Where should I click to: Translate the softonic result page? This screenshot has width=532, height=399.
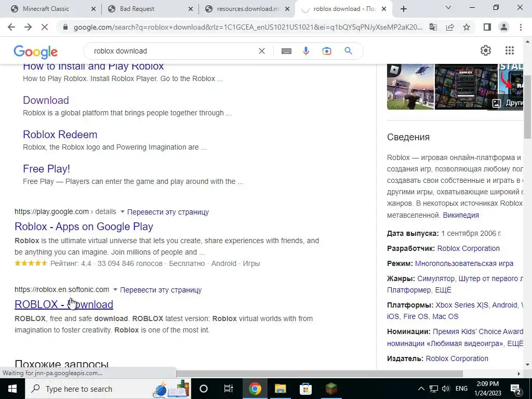[x=161, y=290]
